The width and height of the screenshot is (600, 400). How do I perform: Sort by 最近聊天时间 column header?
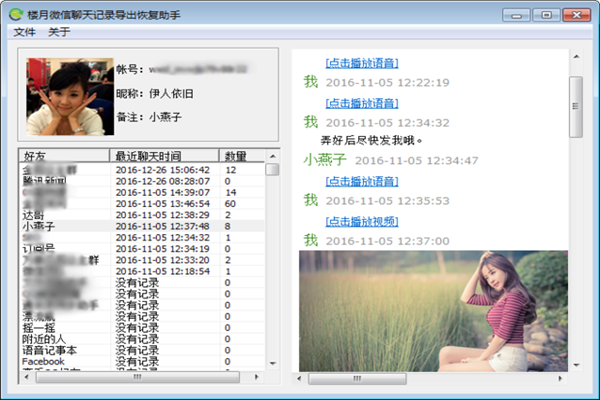[x=165, y=156]
